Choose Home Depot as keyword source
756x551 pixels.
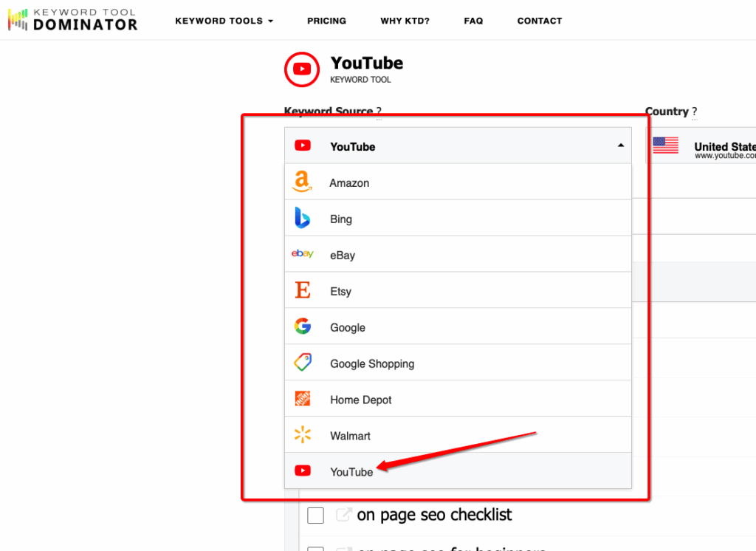[x=458, y=399]
